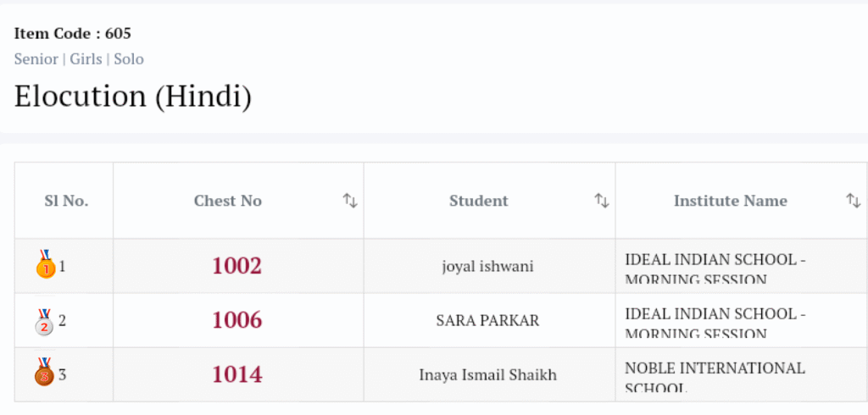Image resolution: width=868 pixels, height=415 pixels.
Task: Click student name joyal ishwani
Action: pyautogui.click(x=488, y=266)
